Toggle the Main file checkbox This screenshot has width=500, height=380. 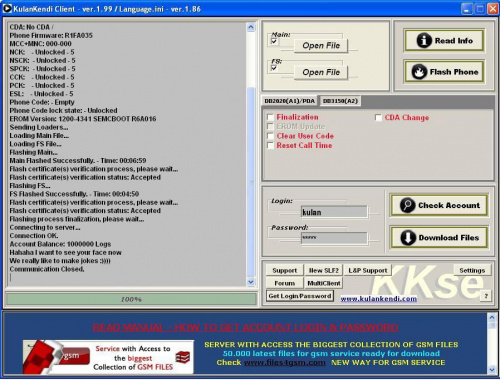[x=274, y=41]
